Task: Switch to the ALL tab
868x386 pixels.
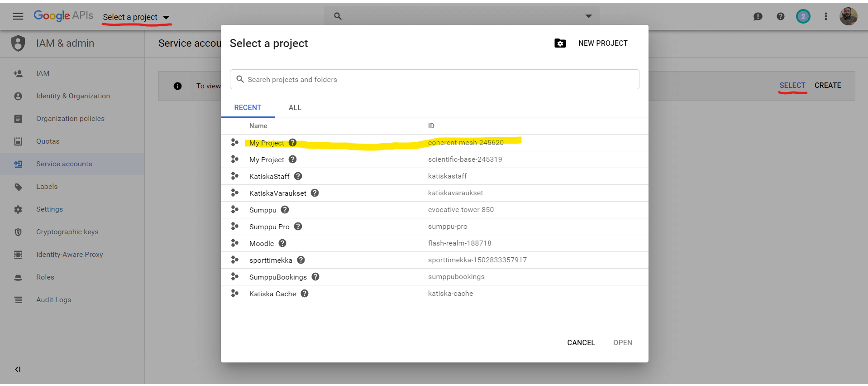Action: (295, 107)
